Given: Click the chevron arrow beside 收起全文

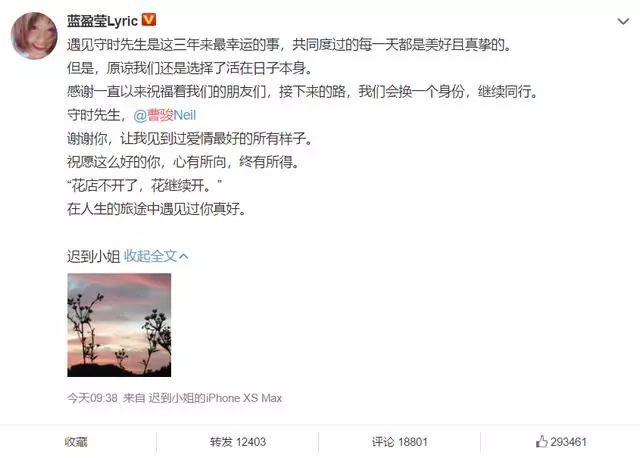Looking at the screenshot, I should [x=183, y=256].
